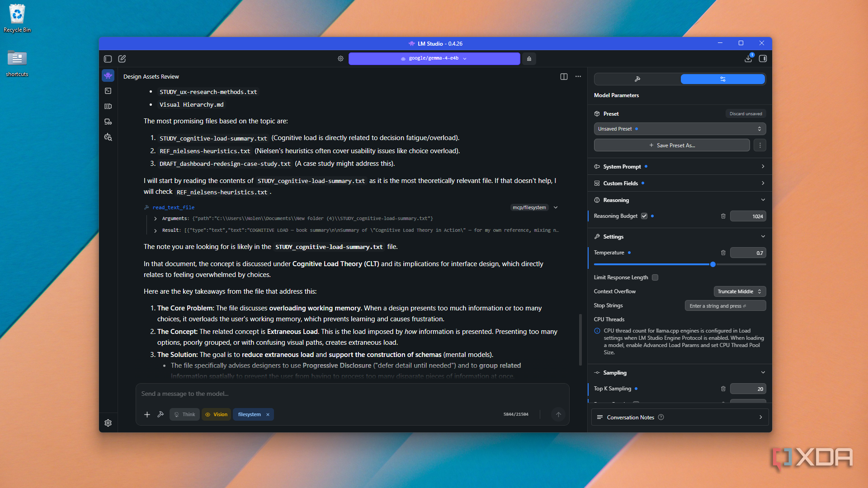This screenshot has height=488, width=868.
Task: Click the Save Preset As button
Action: [672, 145]
